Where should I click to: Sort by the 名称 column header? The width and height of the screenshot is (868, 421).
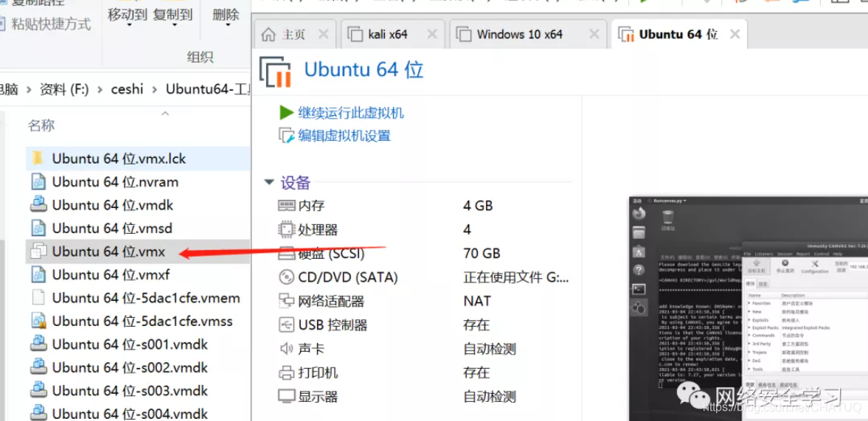[x=41, y=125]
